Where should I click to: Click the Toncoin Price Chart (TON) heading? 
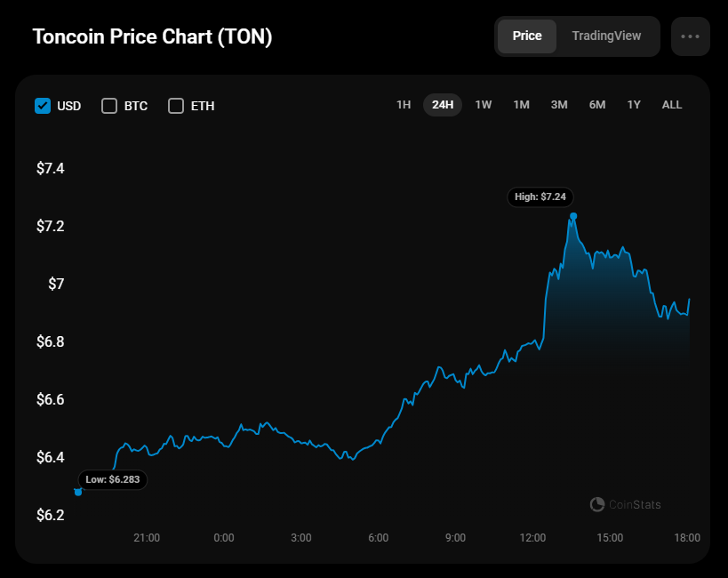(152, 37)
